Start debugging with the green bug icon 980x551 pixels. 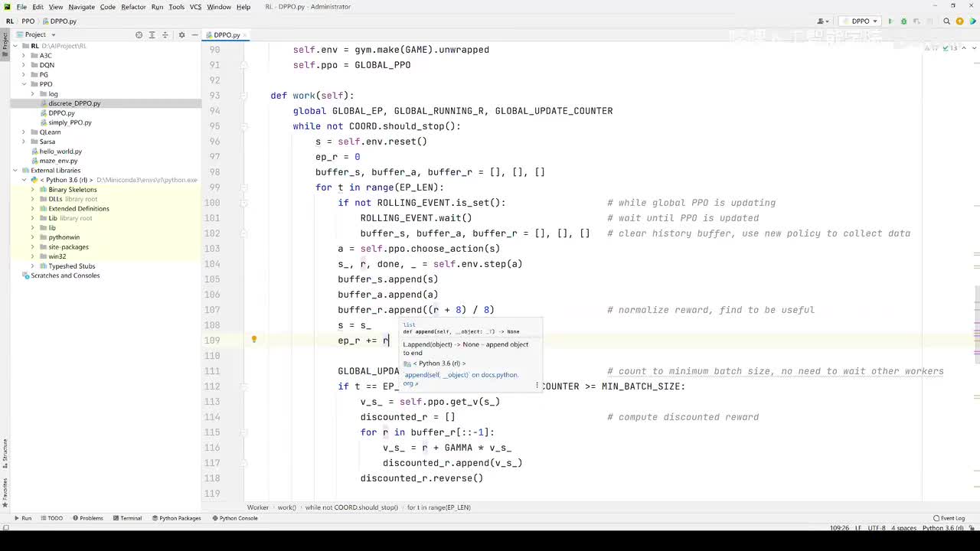click(903, 21)
